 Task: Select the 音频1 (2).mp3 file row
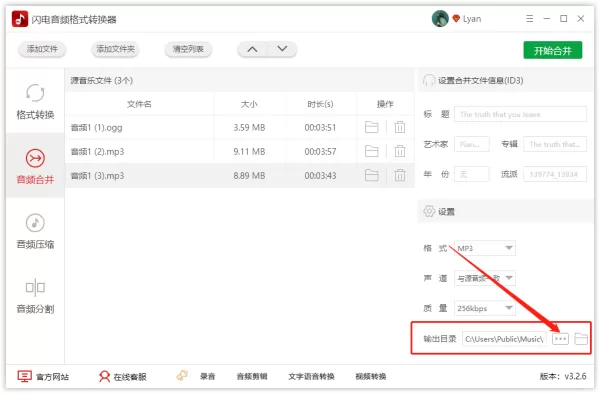240,151
